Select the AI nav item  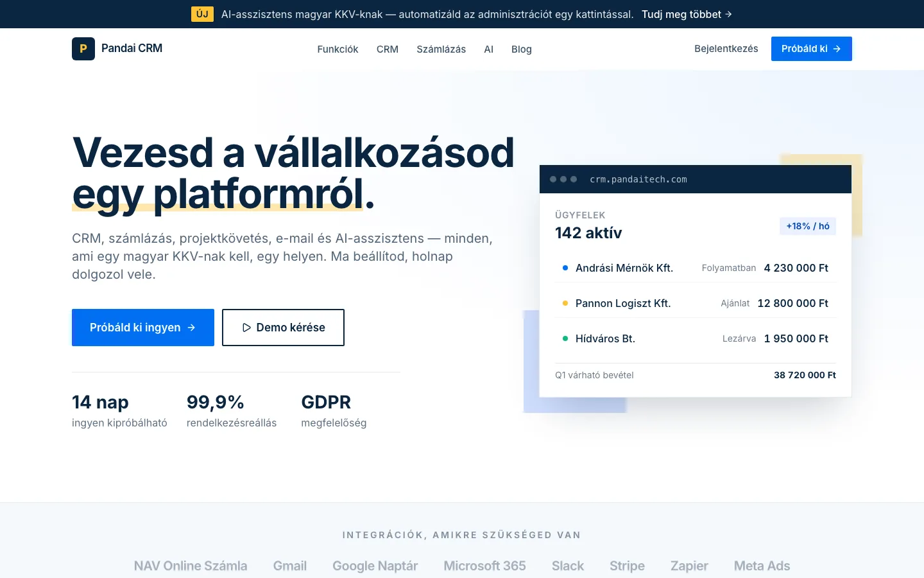489,49
